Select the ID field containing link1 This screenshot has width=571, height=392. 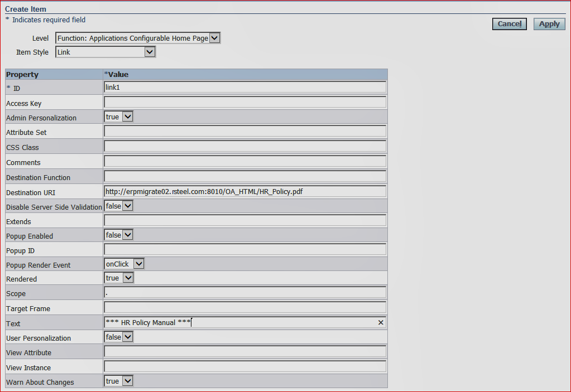point(244,87)
